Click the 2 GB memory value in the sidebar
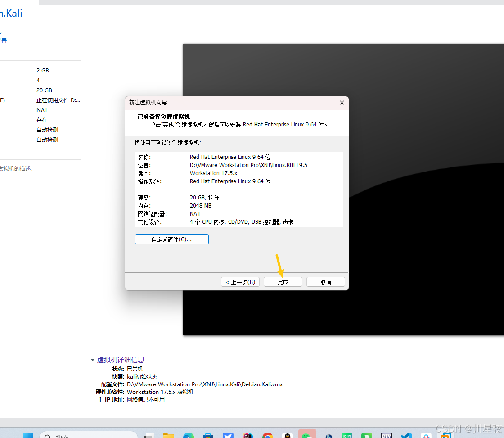Viewport: 504px width, 438px height. tap(43, 70)
